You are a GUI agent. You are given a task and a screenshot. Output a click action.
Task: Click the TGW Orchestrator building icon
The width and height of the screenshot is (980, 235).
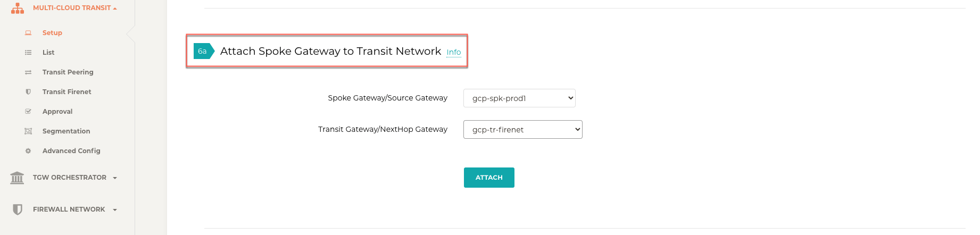pyautogui.click(x=17, y=178)
